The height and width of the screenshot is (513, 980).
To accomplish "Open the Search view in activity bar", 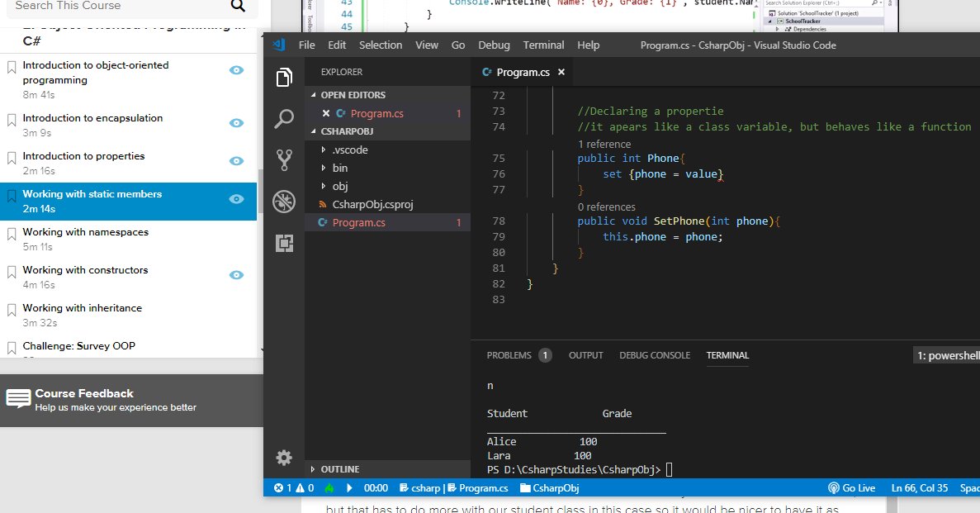I will coord(284,119).
